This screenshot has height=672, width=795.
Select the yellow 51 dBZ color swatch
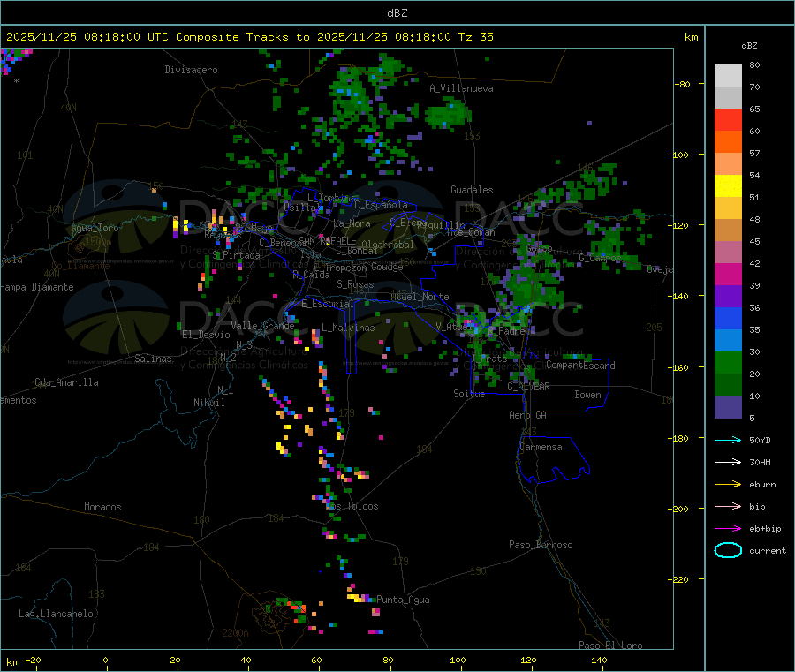click(x=728, y=186)
